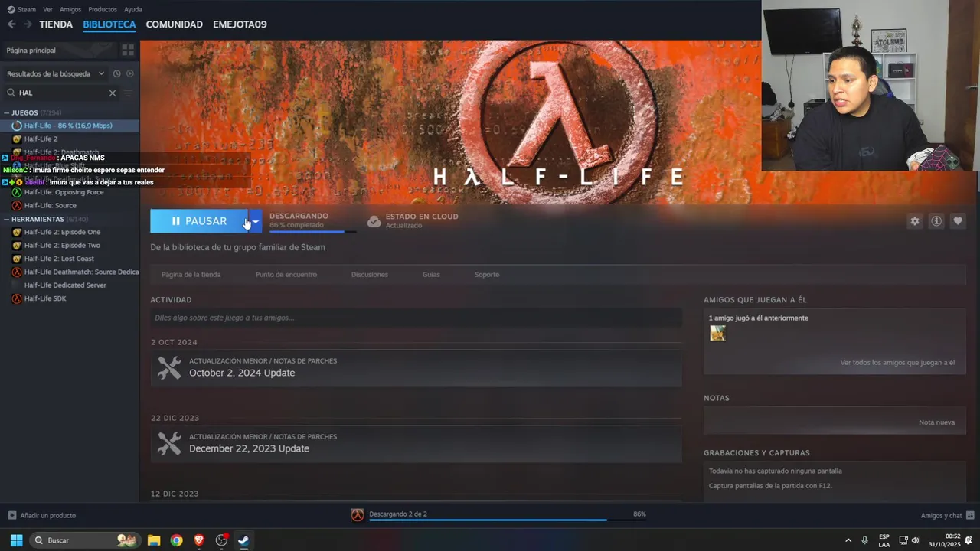Go forward with the right arrow

(x=28, y=24)
